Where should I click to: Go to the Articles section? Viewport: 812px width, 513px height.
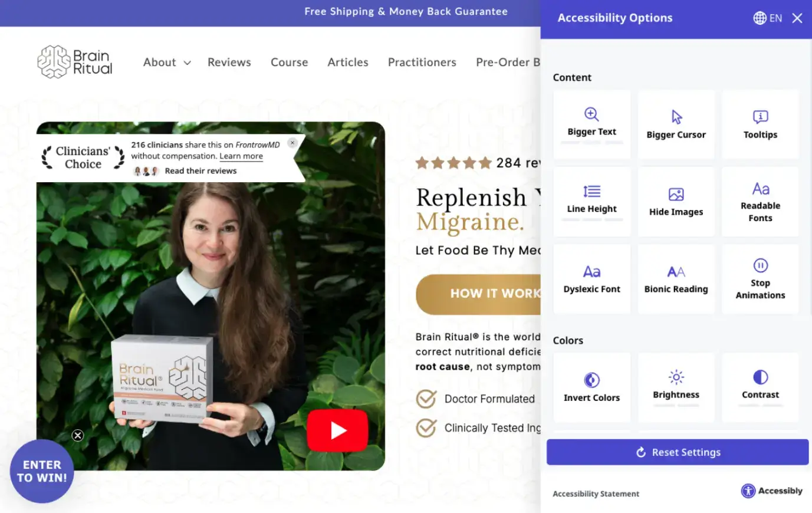(x=348, y=63)
